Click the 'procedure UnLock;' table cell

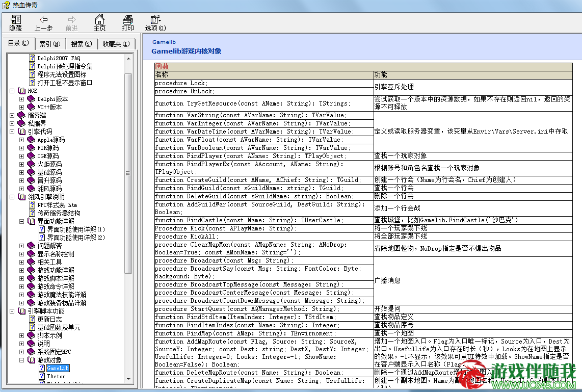point(264,91)
